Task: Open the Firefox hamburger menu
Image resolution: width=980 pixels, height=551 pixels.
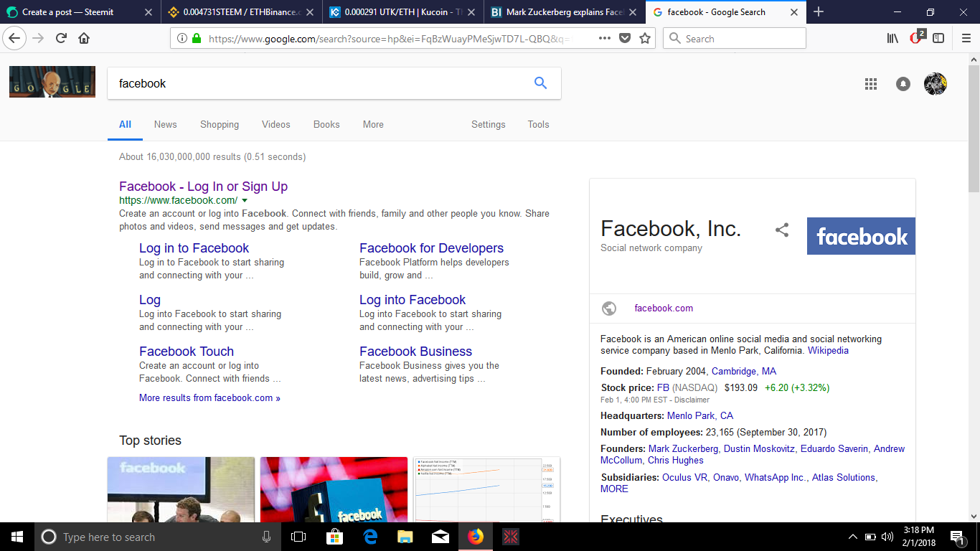Action: pyautogui.click(x=966, y=38)
